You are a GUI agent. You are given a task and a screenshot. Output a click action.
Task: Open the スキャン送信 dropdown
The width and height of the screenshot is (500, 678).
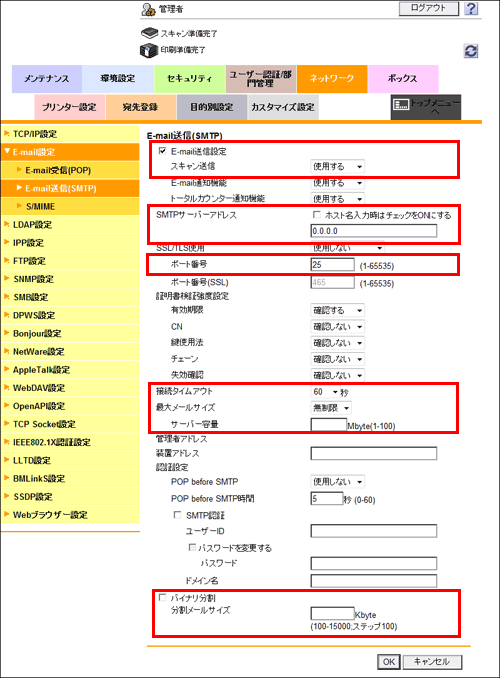pyautogui.click(x=337, y=166)
